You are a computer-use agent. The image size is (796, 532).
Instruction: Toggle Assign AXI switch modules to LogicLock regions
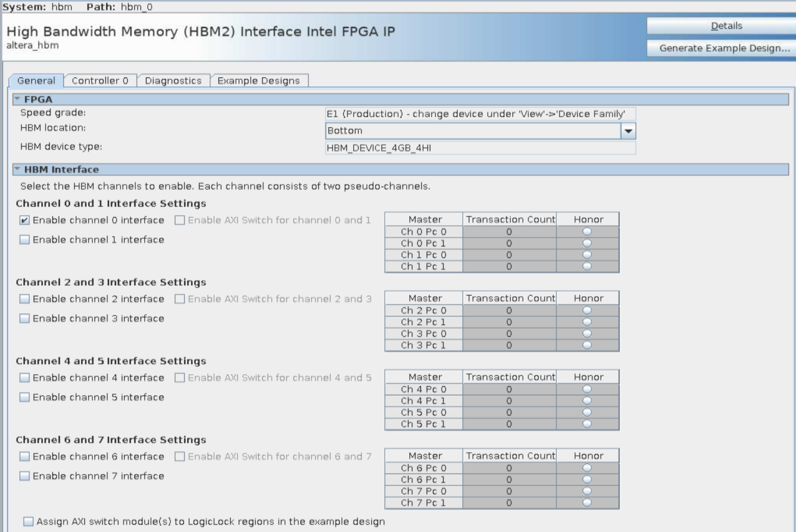28,521
